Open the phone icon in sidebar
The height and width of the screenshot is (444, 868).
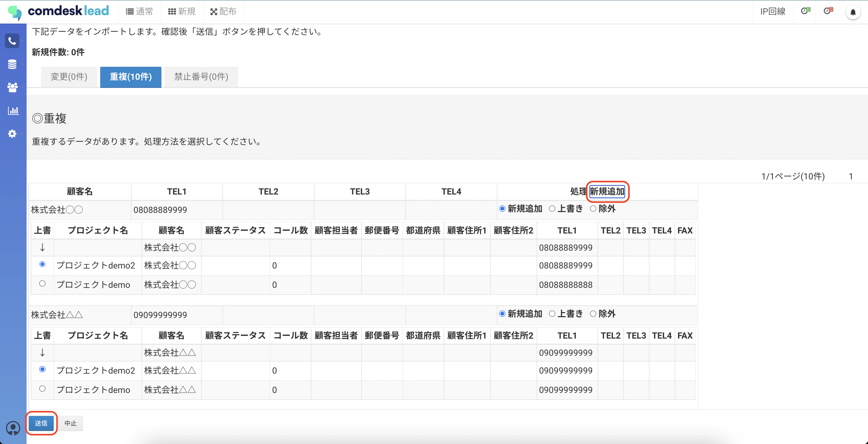(12, 41)
